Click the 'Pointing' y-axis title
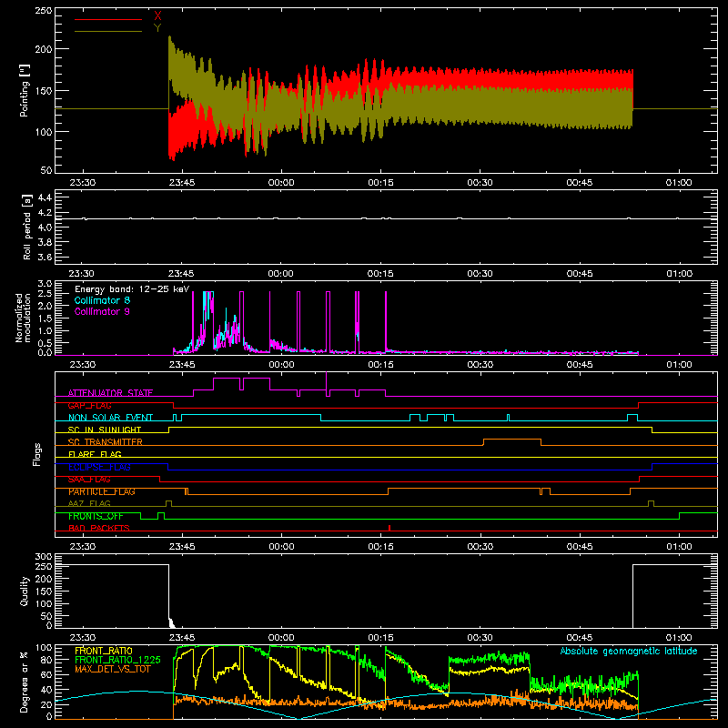The image size is (728, 728). (x=25, y=90)
